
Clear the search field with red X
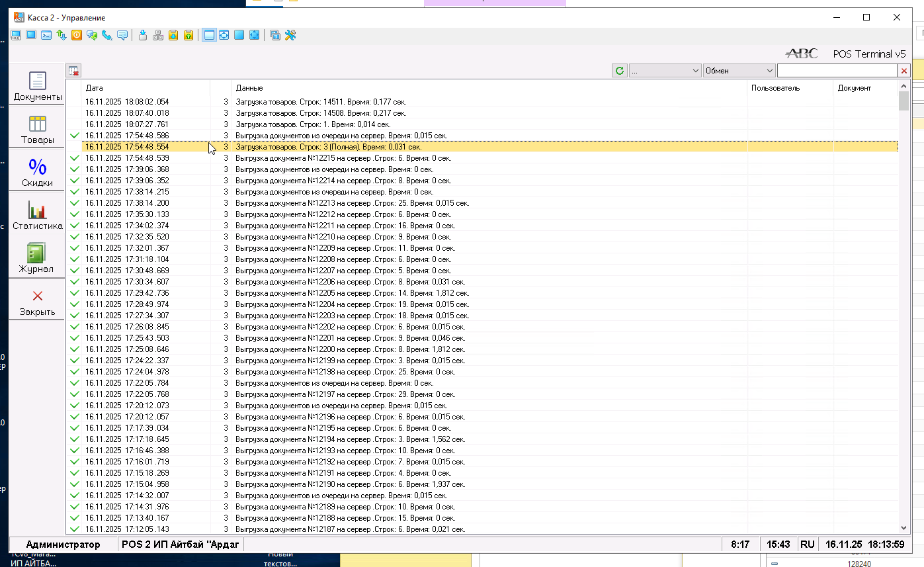903,71
